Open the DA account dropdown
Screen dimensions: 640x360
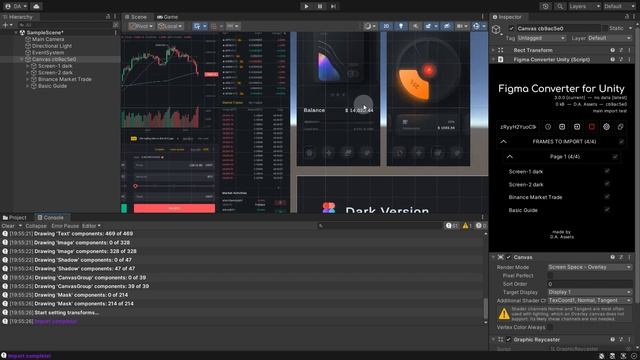point(17,6)
